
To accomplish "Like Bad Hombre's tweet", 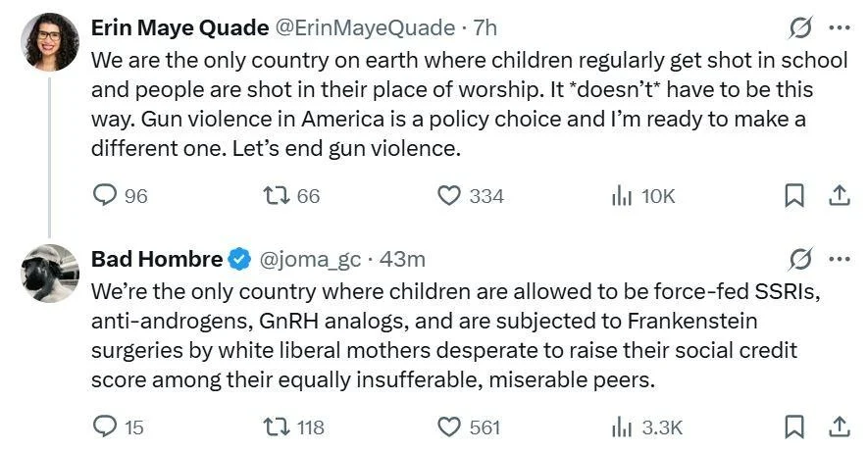I will tap(448, 427).
